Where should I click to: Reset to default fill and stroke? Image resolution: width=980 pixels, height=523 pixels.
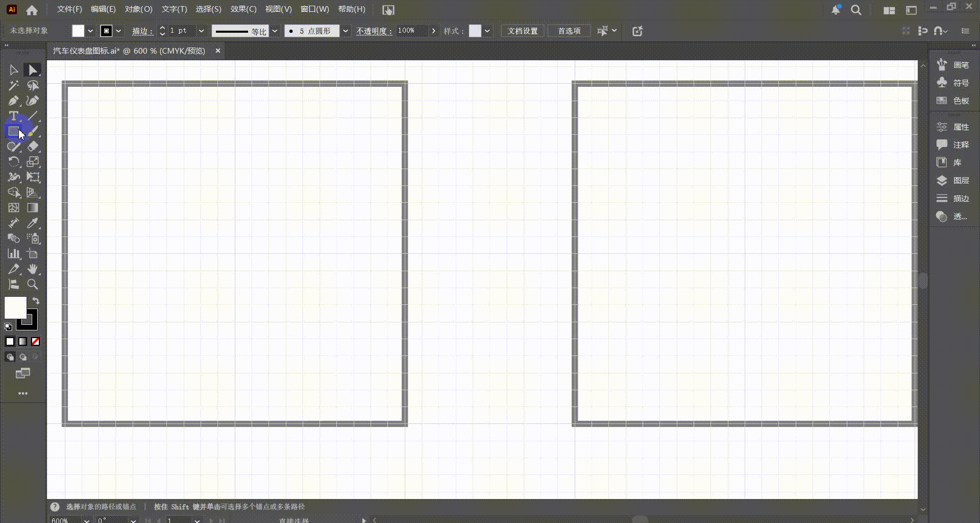8,326
